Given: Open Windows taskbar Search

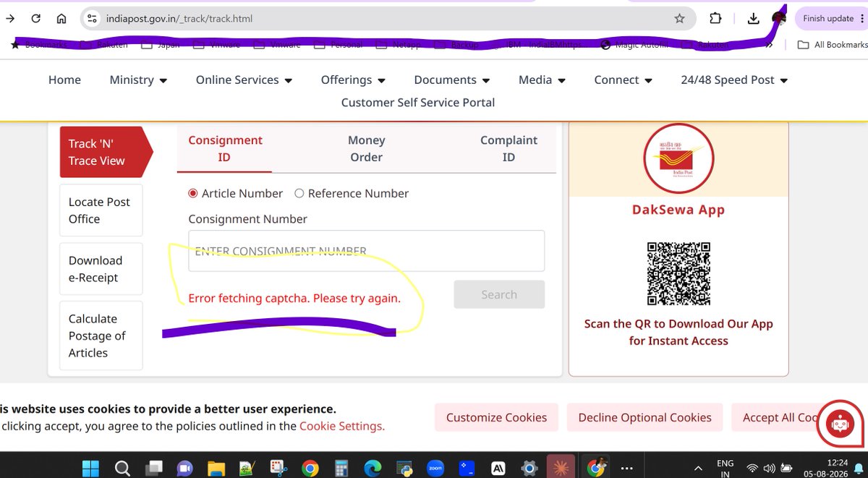Looking at the screenshot, I should click(122, 467).
